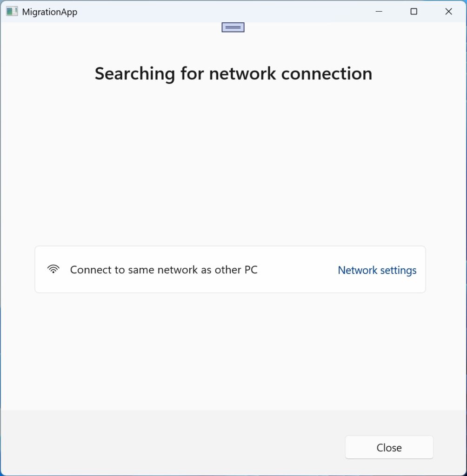Select the Network settings hyperlink text
Screen dimensions: 467x476
[377, 270]
